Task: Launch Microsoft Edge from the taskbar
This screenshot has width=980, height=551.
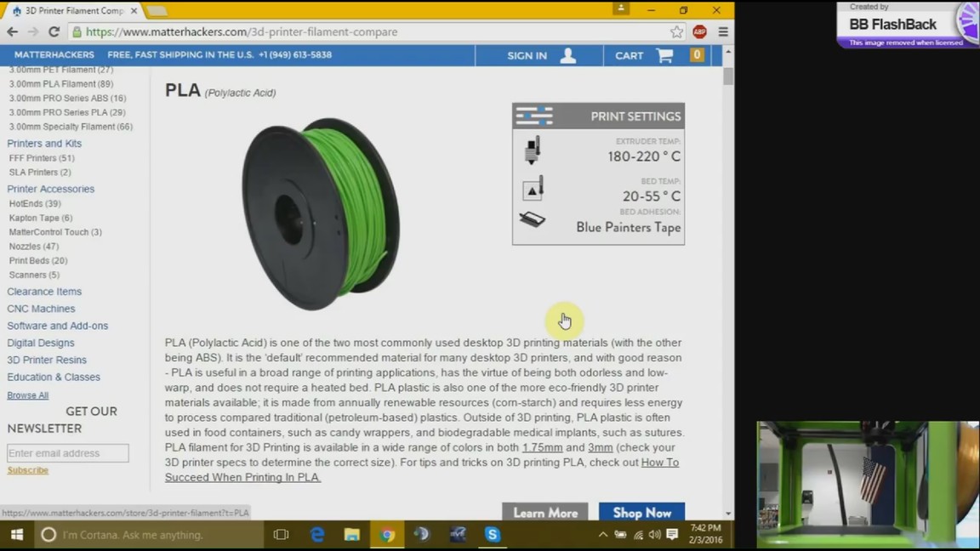Action: click(317, 535)
